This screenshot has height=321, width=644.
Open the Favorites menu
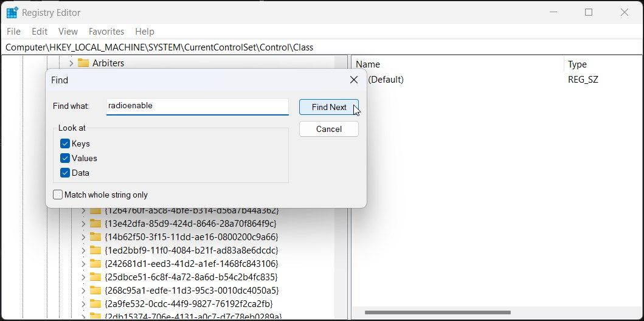(x=106, y=31)
